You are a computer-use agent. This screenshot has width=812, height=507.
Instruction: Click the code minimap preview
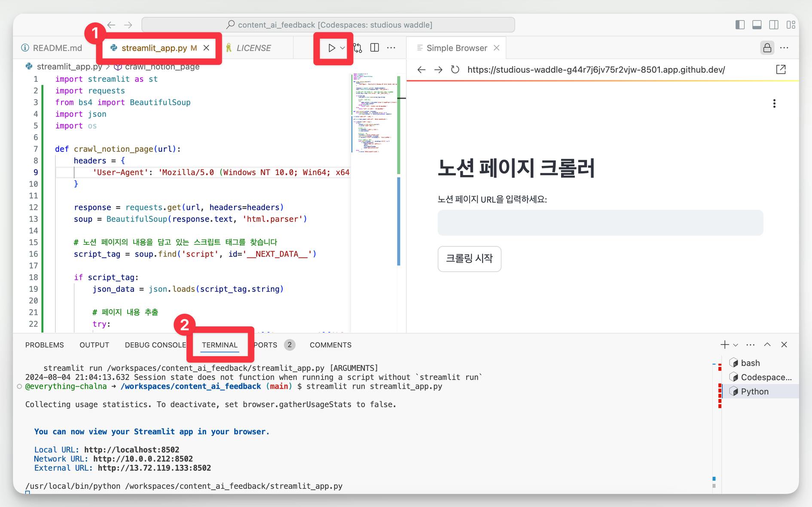click(373, 114)
